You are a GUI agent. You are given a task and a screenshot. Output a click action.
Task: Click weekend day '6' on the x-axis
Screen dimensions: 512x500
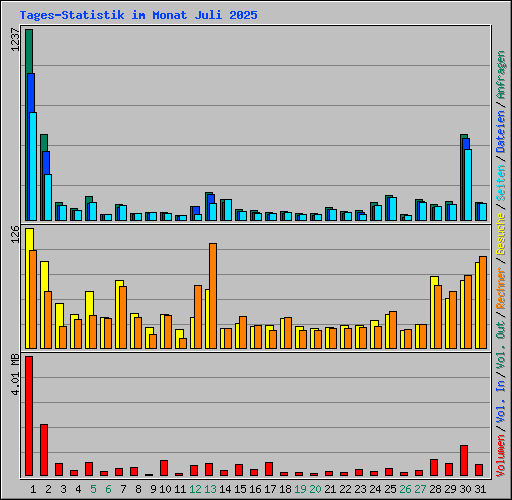pos(108,489)
